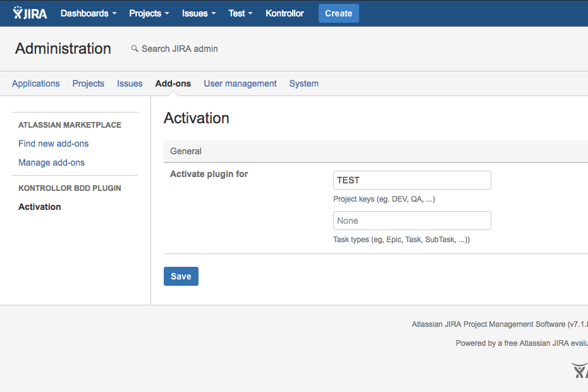Click the 'Project keys (eg. DEV, QA, ...)' hint

[384, 199]
